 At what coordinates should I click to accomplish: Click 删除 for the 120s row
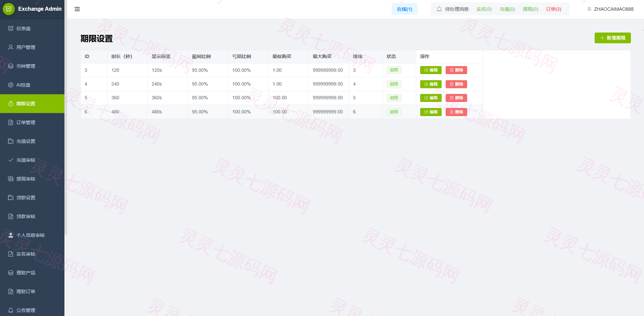[x=456, y=70]
